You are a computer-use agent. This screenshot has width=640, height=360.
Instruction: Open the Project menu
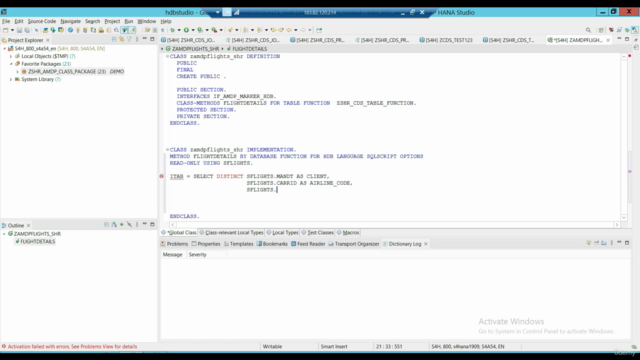[x=112, y=21]
